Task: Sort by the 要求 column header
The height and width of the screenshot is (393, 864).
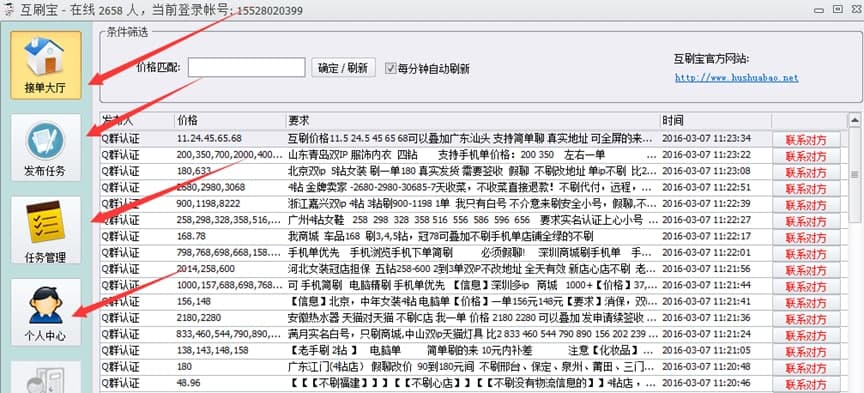Action: (472, 121)
